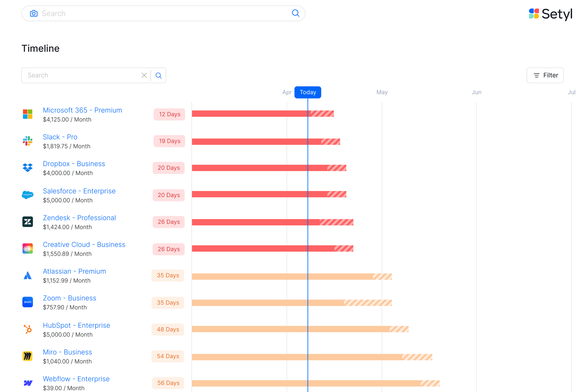Image resolution: width=588 pixels, height=392 pixels.
Task: Click the Today marker on timeline
Action: (308, 92)
